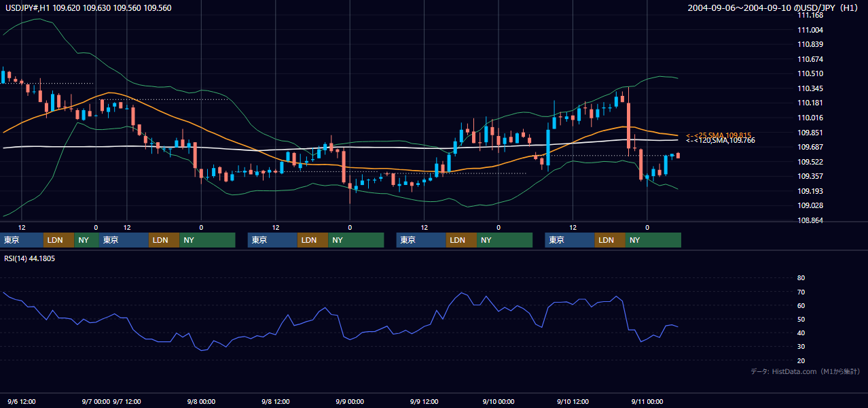Click the RSI(14) 44.1805 indicator label
This screenshot has width=868, height=408.
(x=30, y=258)
